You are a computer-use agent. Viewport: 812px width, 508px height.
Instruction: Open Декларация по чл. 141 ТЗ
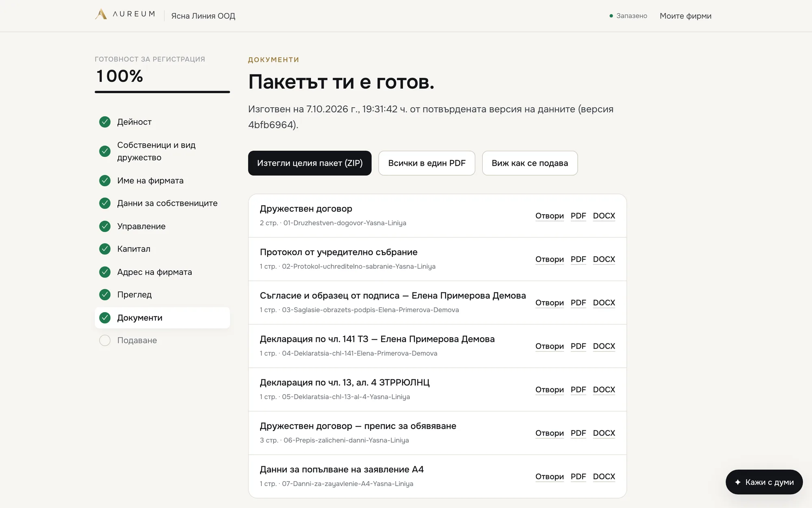coord(549,346)
